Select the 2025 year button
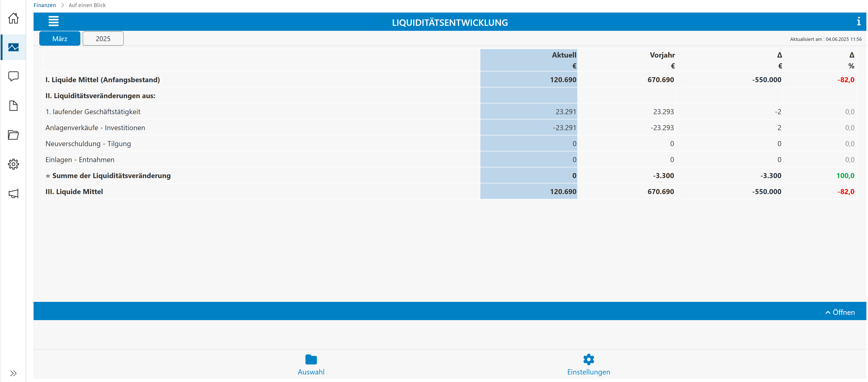This screenshot has width=868, height=382. (x=103, y=39)
